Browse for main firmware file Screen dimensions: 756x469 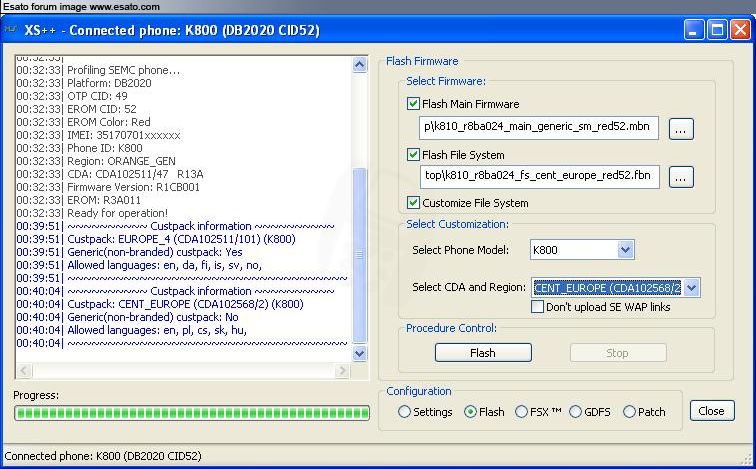click(x=681, y=129)
